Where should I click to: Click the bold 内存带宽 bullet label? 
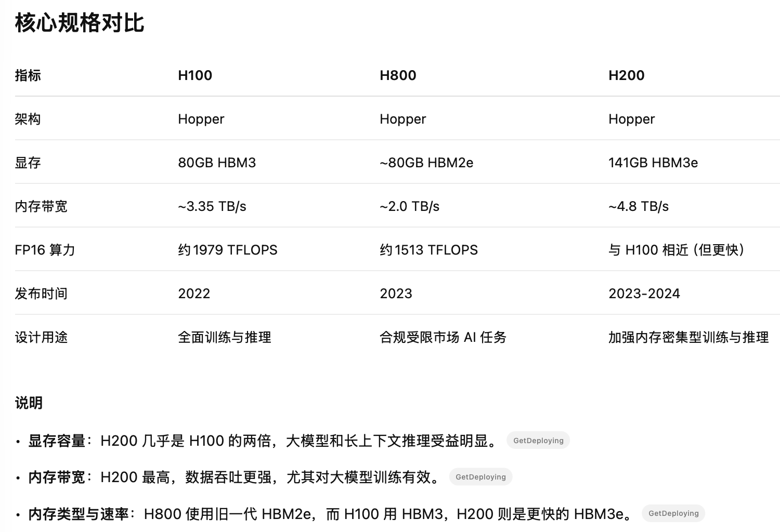point(57,477)
